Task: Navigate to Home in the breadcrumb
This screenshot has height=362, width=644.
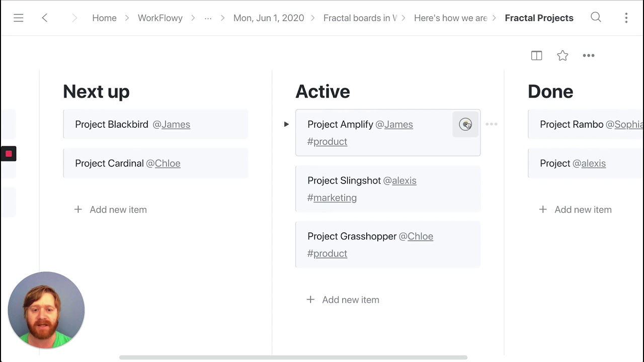Action: click(x=104, y=18)
